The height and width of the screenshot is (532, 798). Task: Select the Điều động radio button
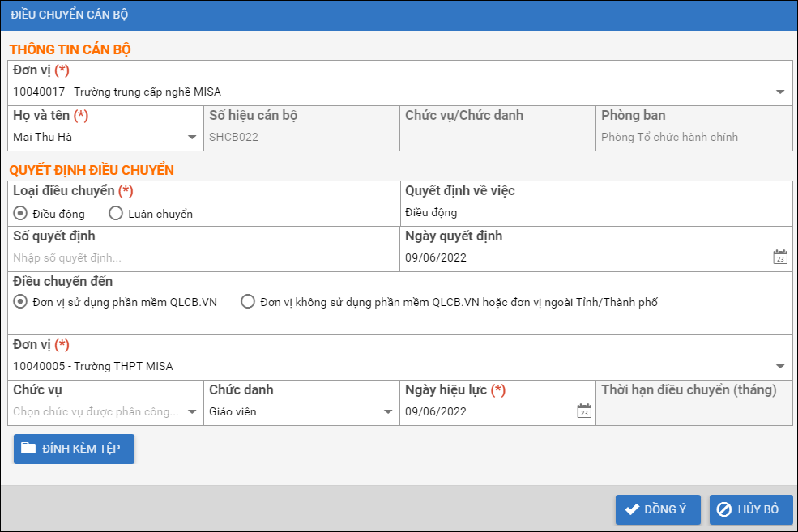20,214
